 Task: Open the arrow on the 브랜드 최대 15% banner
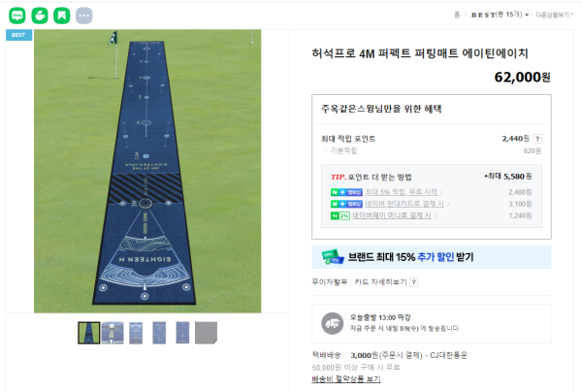coord(540,257)
